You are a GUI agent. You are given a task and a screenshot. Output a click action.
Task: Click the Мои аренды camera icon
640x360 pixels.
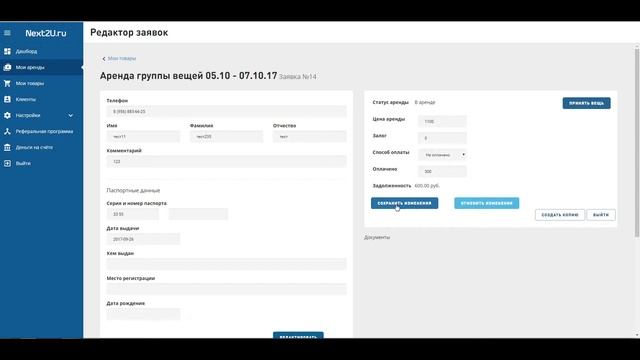tap(7, 67)
